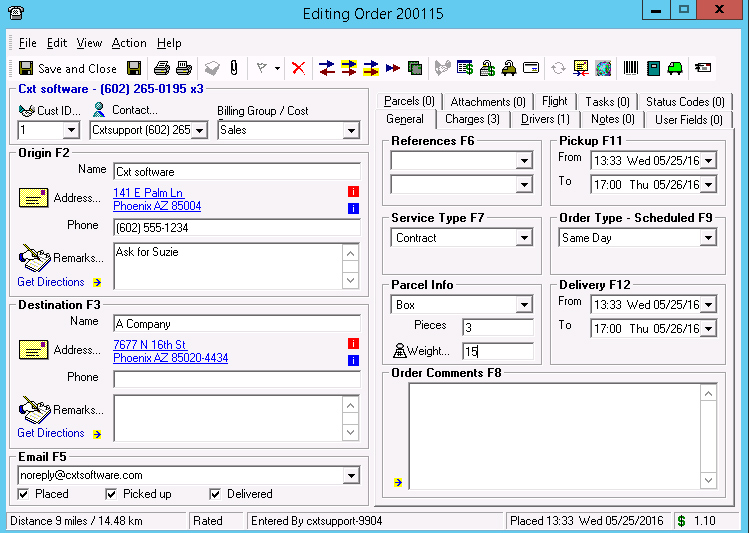This screenshot has height=533, width=749.
Task: Click the note with arrows icon
Action: (581, 68)
